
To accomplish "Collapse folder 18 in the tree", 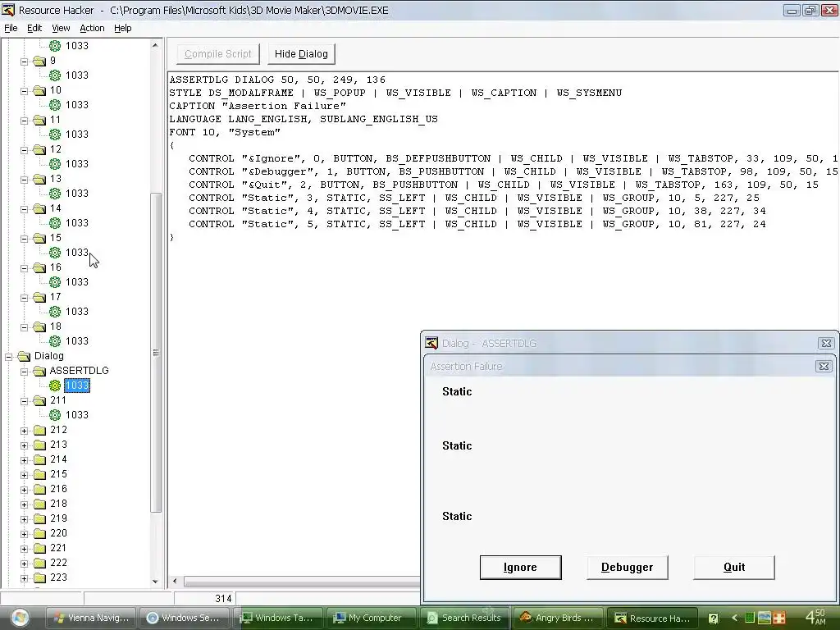I will pyautogui.click(x=24, y=327).
